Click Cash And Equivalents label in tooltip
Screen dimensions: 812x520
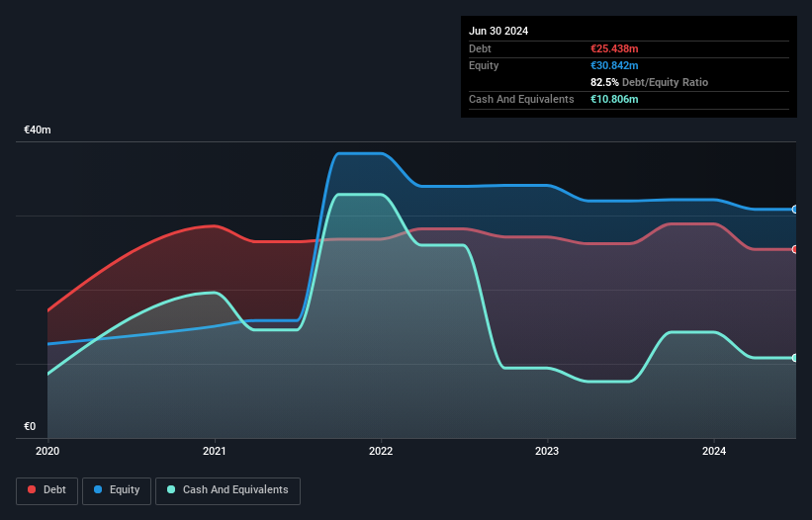[x=521, y=99]
